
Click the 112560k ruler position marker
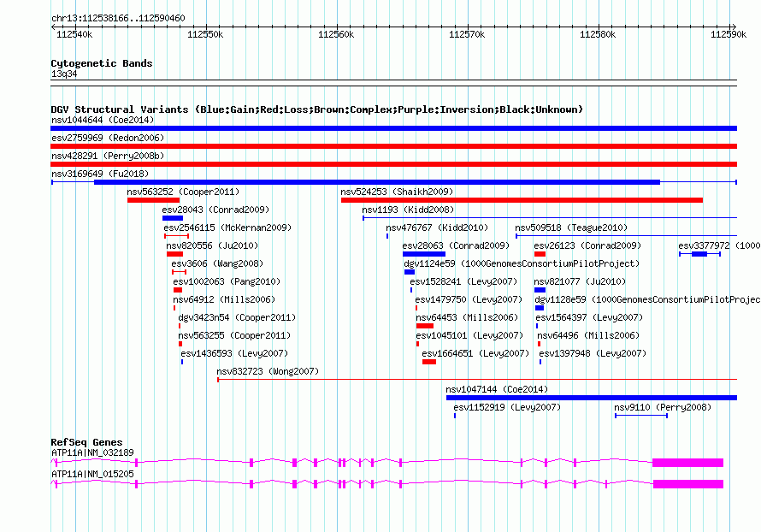[336, 34]
